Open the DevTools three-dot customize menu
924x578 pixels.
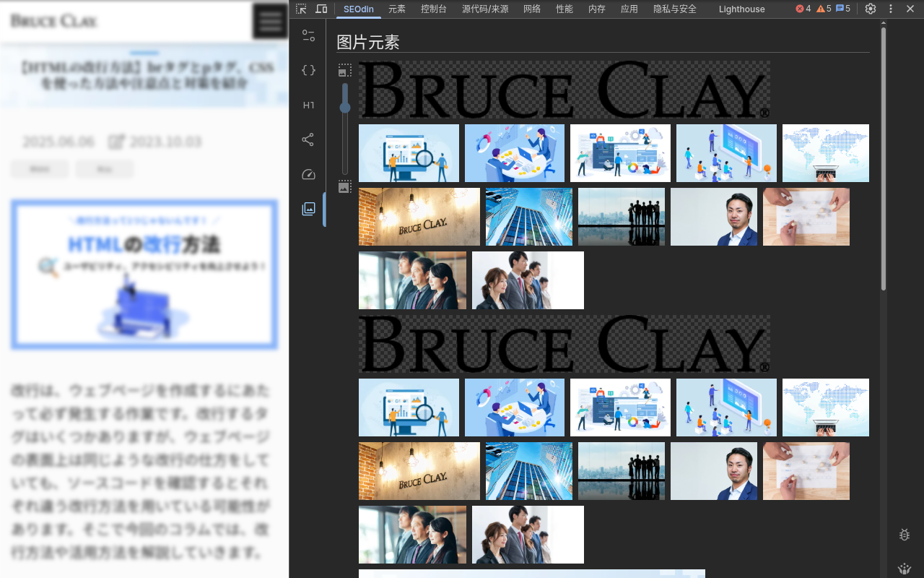[891, 9]
